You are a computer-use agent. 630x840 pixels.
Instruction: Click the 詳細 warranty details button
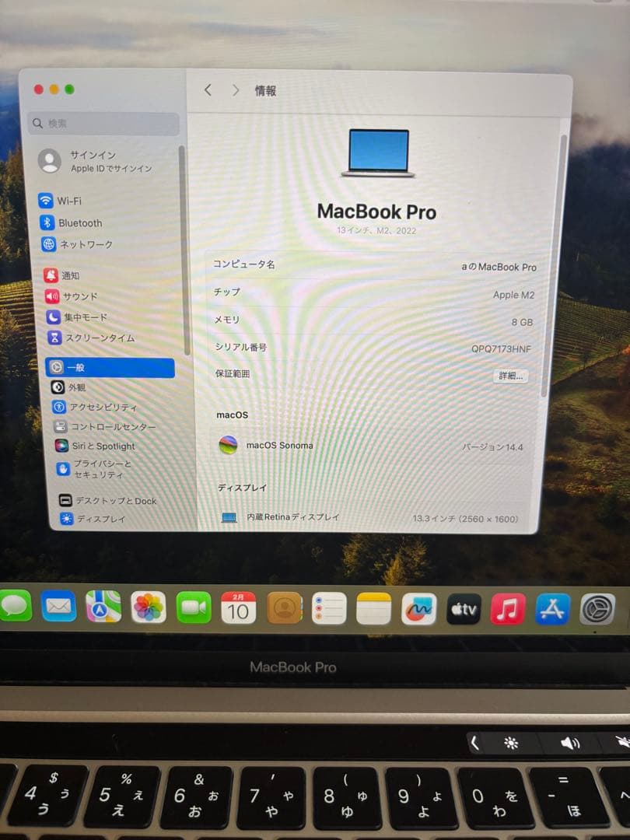point(509,376)
